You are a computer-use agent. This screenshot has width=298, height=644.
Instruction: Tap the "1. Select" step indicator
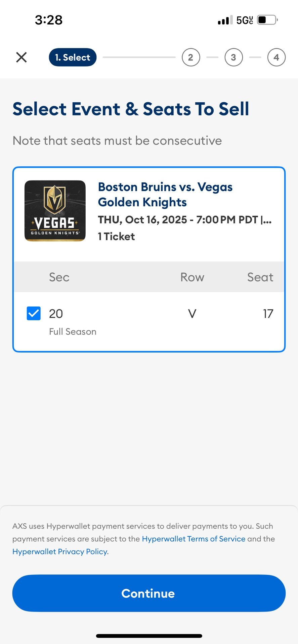click(73, 57)
